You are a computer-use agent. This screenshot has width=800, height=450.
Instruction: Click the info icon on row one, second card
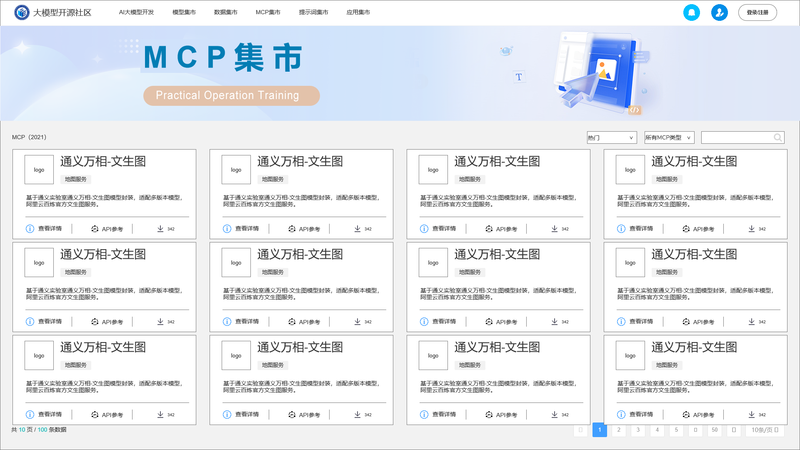click(227, 229)
